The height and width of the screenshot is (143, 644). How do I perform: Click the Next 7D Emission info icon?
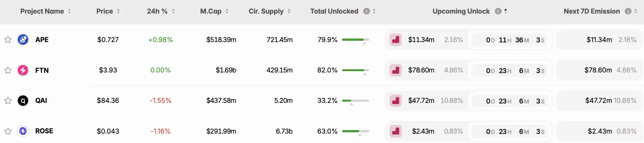click(x=628, y=11)
